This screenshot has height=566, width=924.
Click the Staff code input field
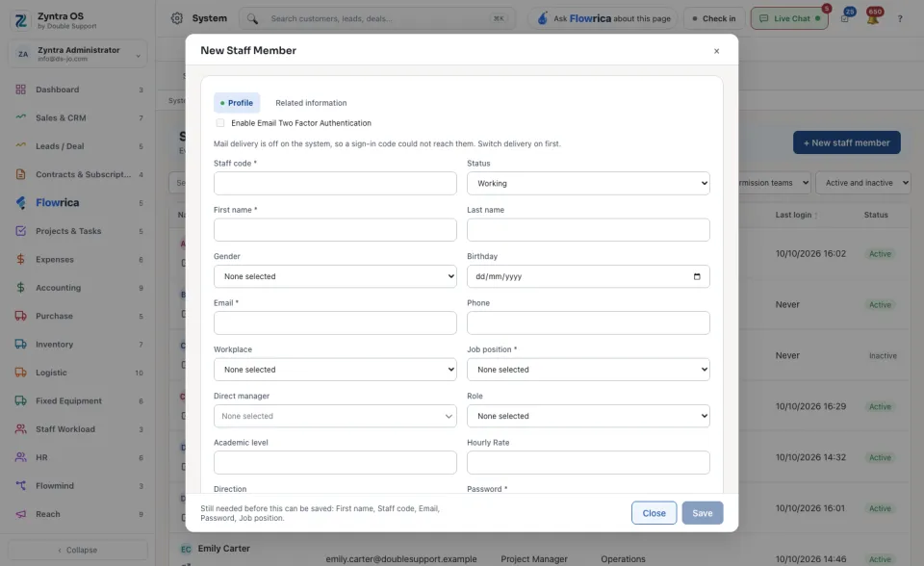click(335, 183)
